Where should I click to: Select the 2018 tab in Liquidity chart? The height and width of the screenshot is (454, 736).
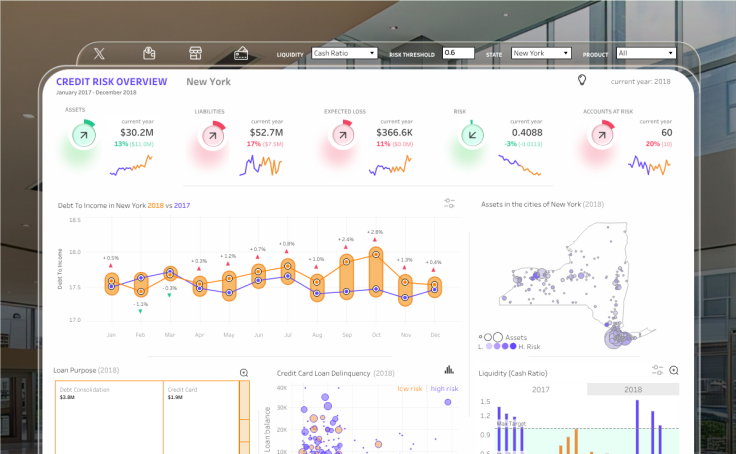tap(633, 389)
